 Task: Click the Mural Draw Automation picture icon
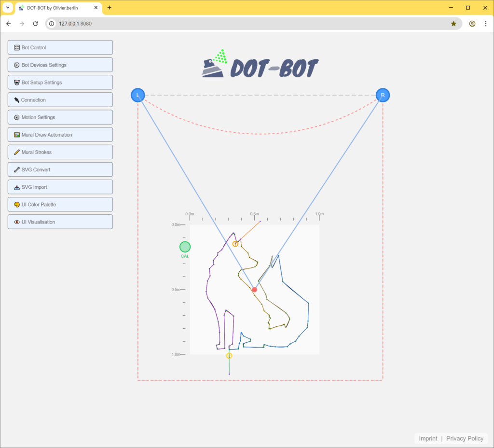(x=17, y=135)
